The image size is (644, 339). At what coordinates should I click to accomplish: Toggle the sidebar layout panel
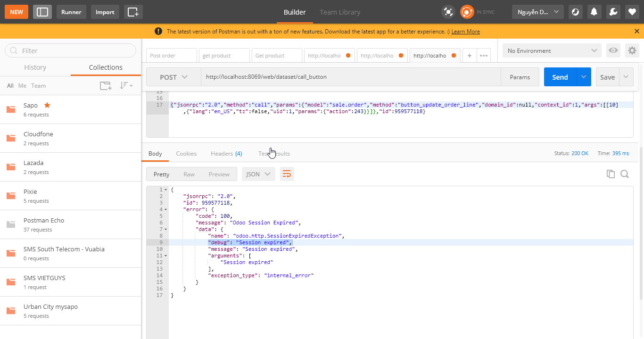[42, 11]
